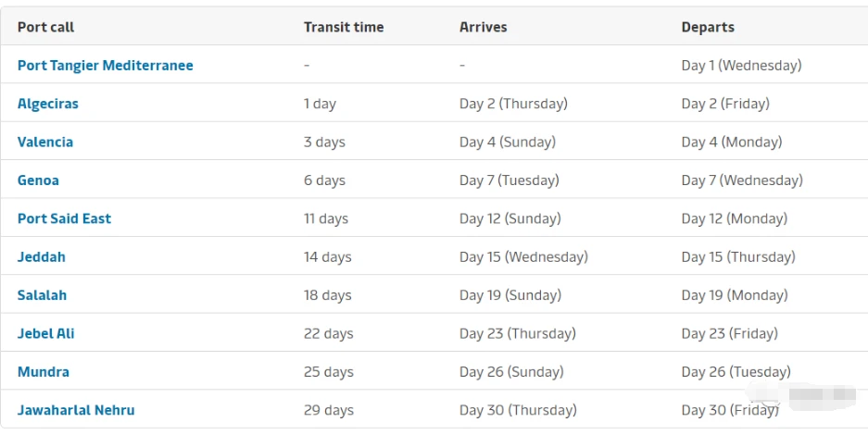Open the Jawaharlal Nehru port link
This screenshot has width=868, height=435.
[76, 410]
